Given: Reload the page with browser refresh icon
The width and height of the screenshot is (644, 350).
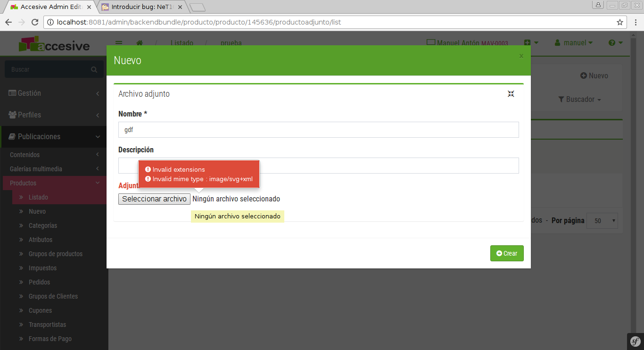Looking at the screenshot, I should (34, 22).
